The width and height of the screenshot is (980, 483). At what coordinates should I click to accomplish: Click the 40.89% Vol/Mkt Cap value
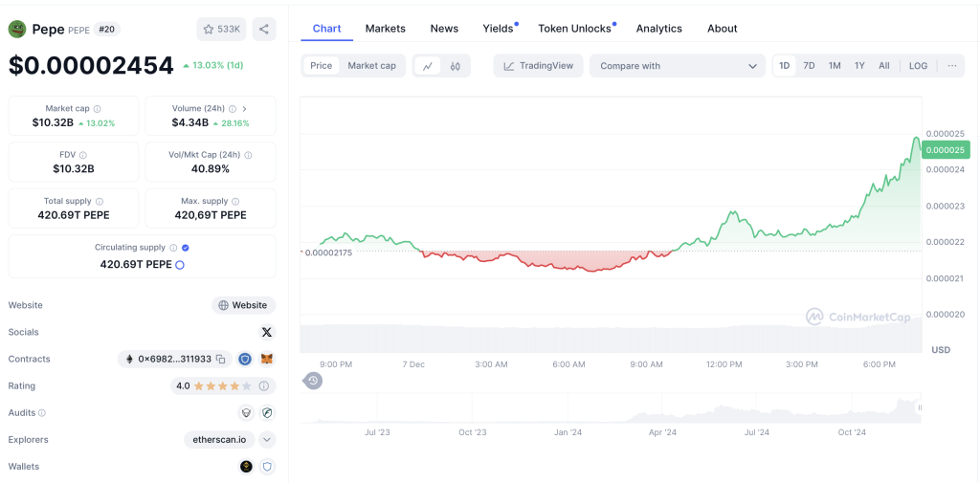pyautogui.click(x=211, y=169)
